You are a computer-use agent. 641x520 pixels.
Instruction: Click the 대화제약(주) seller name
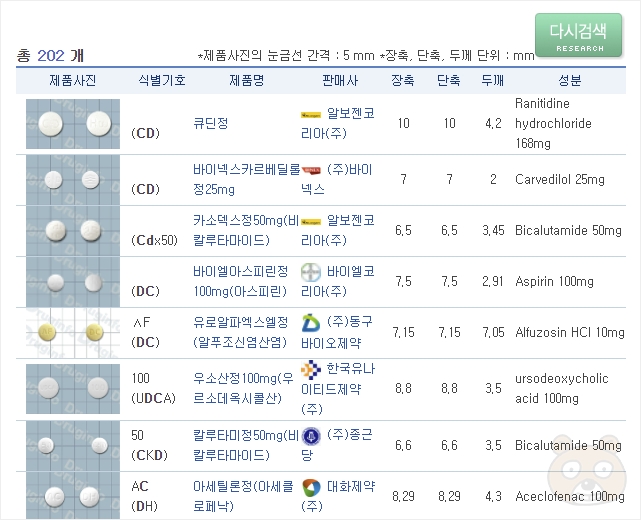pyautogui.click(x=338, y=496)
